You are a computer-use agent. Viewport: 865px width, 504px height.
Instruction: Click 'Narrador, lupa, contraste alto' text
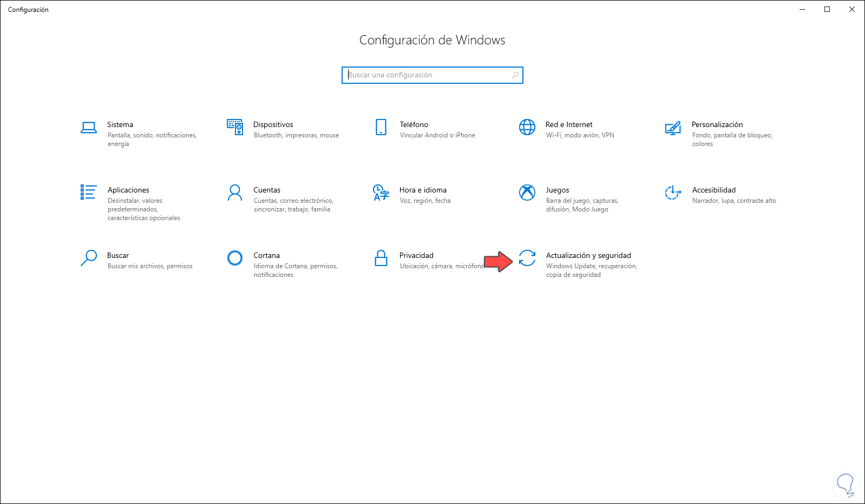[x=734, y=201]
